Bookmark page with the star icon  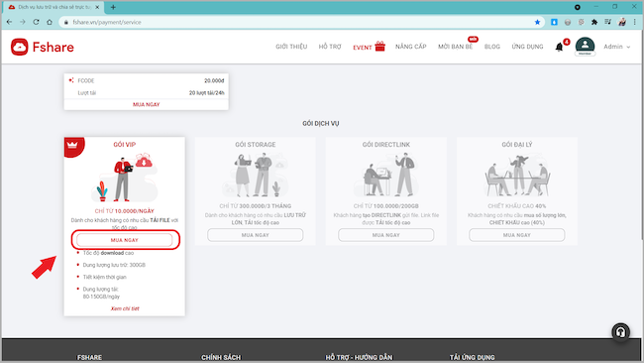click(537, 22)
